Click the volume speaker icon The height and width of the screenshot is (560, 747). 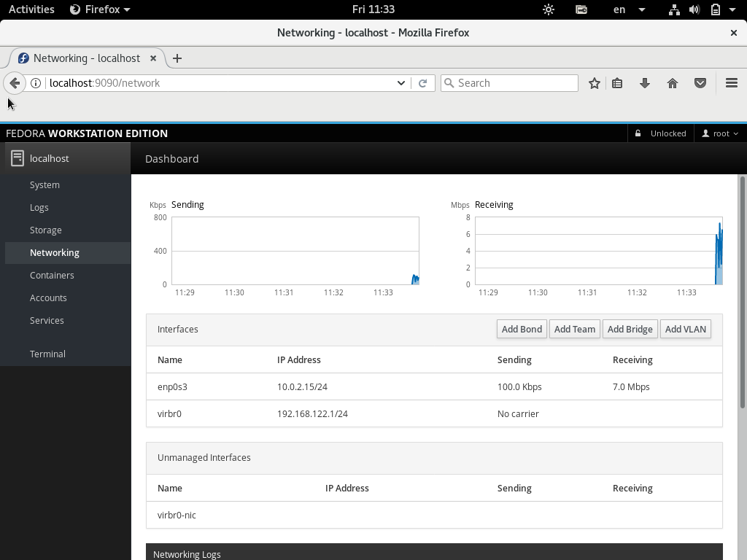click(694, 9)
